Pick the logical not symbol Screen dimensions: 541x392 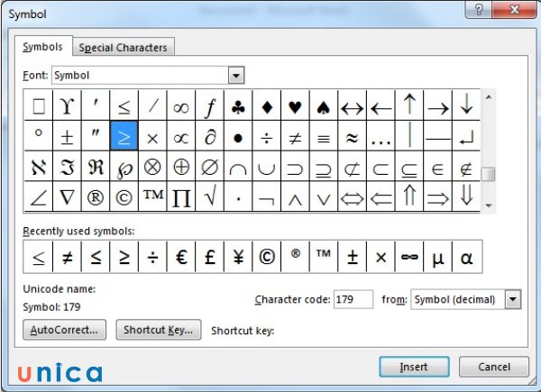tap(267, 196)
